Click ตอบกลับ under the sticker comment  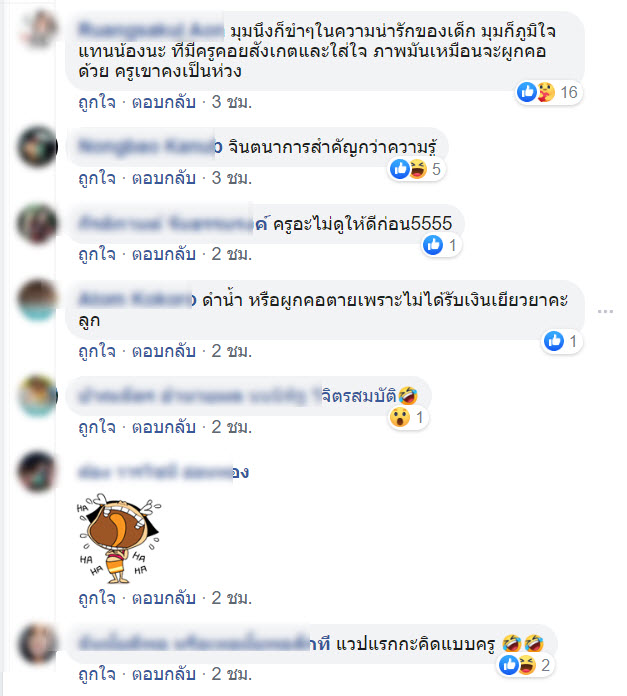[x=164, y=598]
